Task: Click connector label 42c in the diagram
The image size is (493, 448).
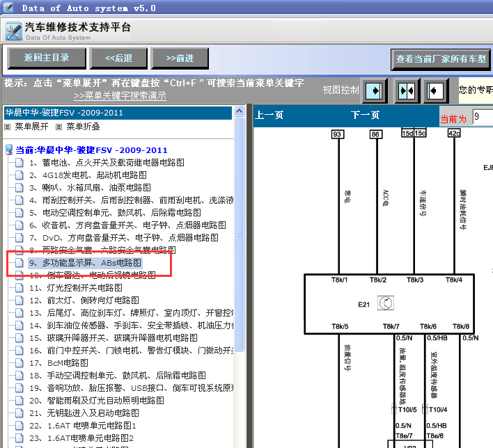Action: click(454, 133)
